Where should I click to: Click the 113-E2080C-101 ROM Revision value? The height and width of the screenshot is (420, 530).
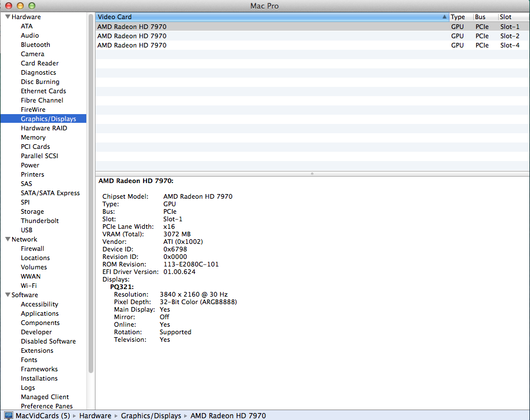click(191, 264)
